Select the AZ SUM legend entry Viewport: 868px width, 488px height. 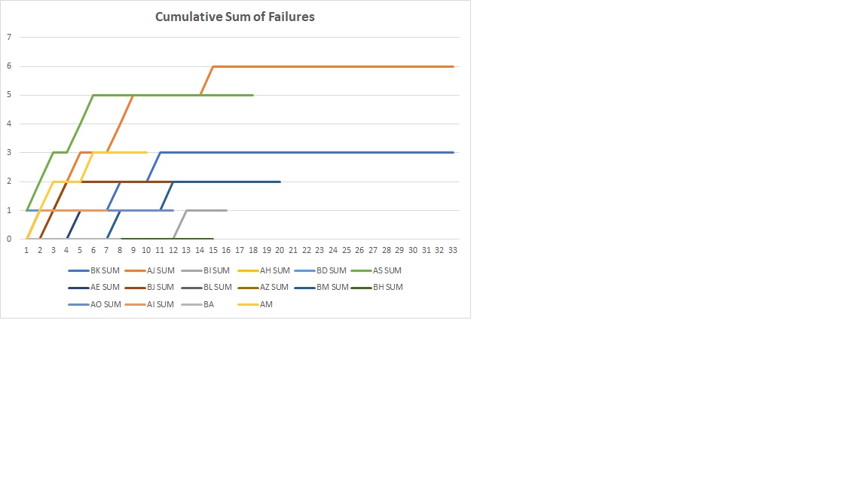pyautogui.click(x=274, y=287)
